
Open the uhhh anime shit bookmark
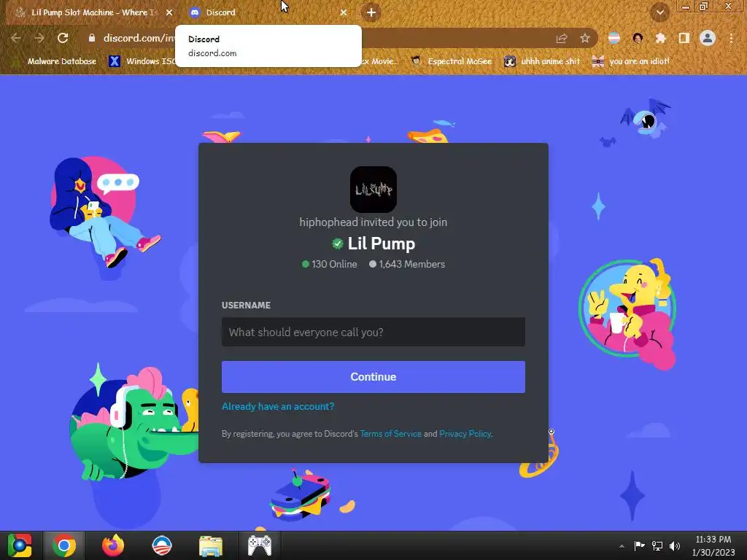543,61
